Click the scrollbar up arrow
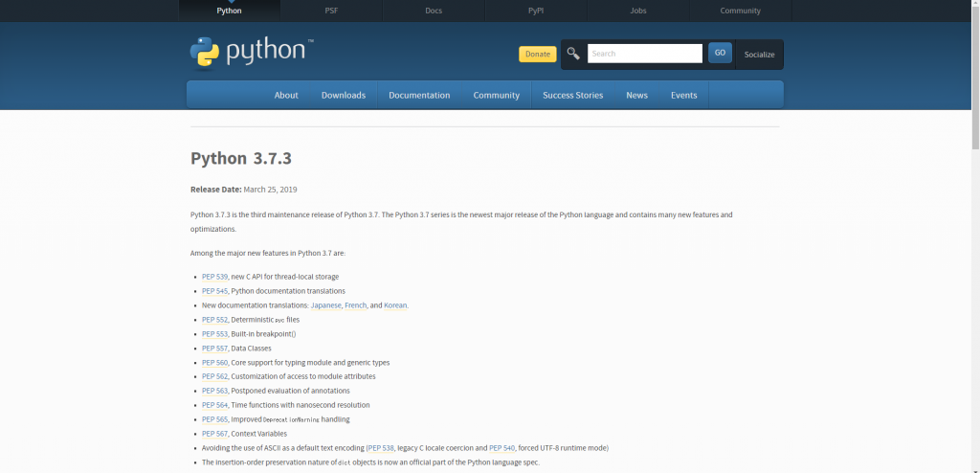 click(975, 5)
